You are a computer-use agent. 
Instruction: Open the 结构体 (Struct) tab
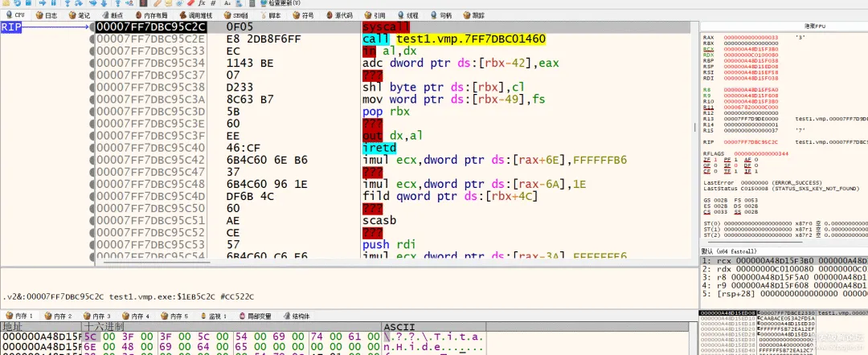click(297, 316)
